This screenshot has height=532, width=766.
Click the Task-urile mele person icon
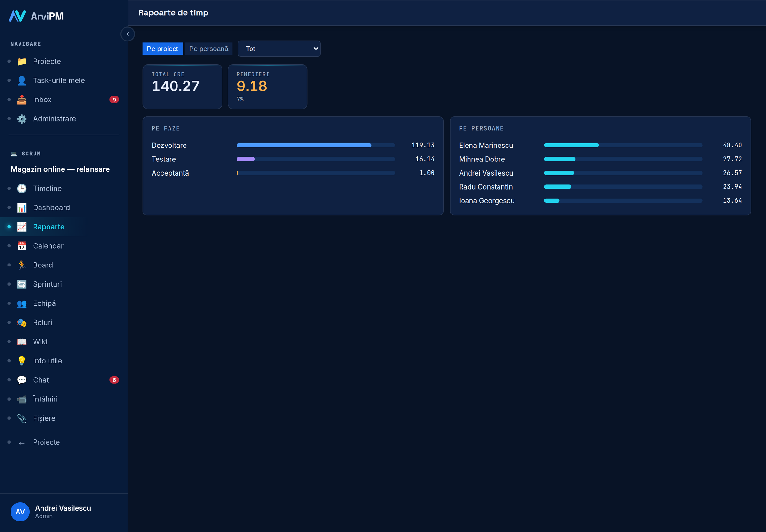(22, 80)
